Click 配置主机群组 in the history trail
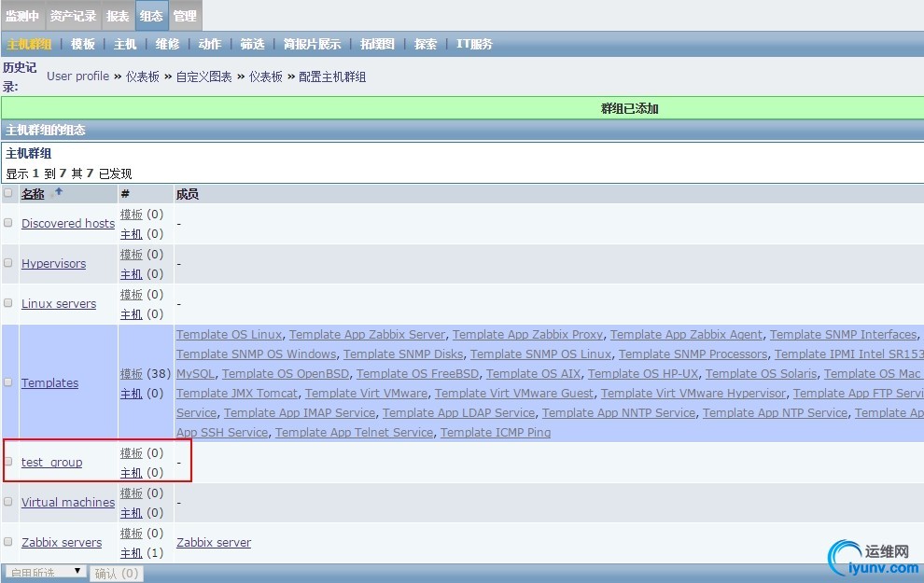This screenshot has height=583, width=924. pyautogui.click(x=332, y=76)
